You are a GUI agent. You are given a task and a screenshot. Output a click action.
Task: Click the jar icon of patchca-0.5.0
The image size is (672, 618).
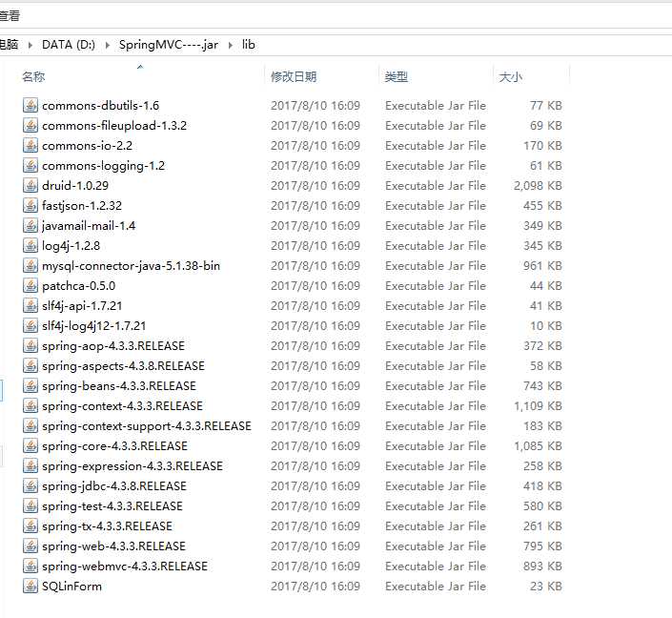[30, 285]
